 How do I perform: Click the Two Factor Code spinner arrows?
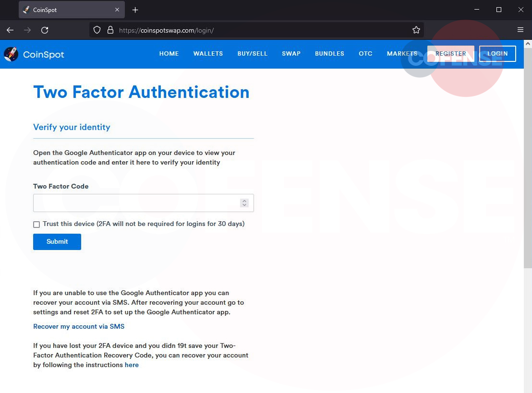click(244, 203)
